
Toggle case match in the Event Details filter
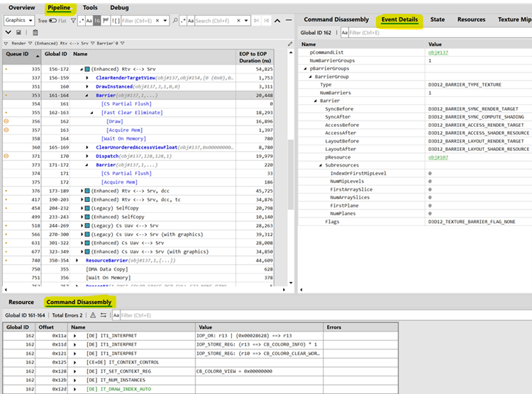tap(344, 33)
